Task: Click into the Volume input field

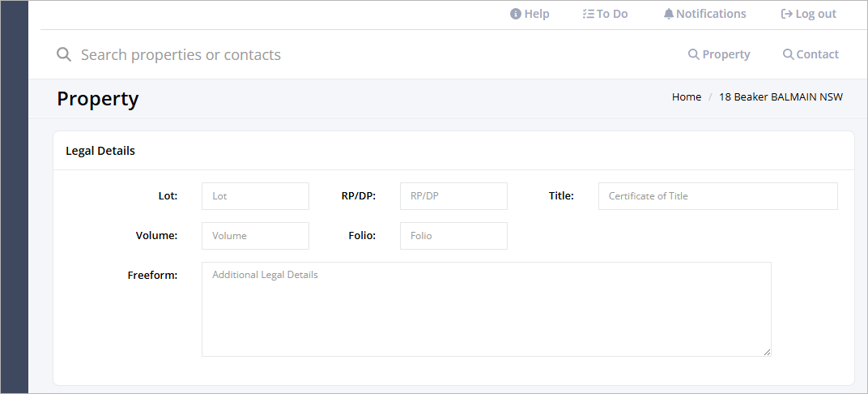Action: pyautogui.click(x=255, y=236)
